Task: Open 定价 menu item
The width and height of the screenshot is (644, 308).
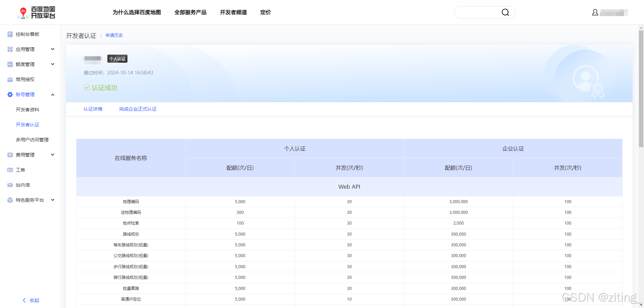Action: click(266, 12)
